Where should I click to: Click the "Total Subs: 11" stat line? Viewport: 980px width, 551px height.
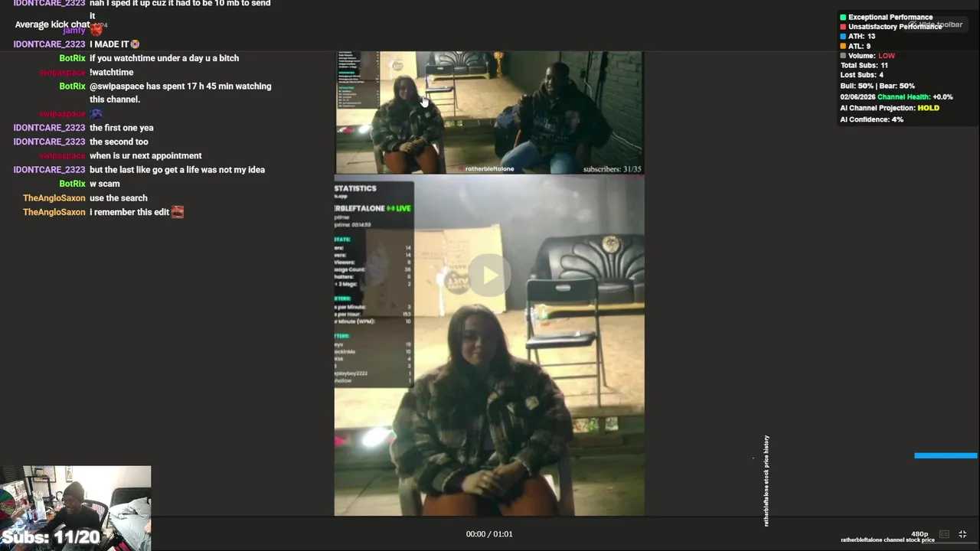click(864, 66)
